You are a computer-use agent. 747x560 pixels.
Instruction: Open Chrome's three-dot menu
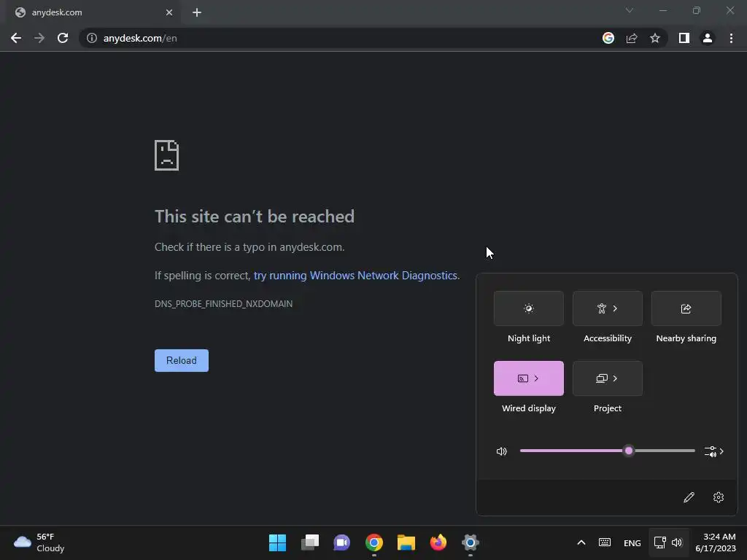coord(731,38)
